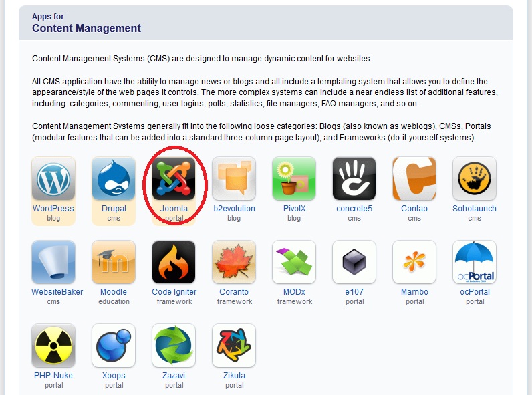Open the WebsiteBaker app icon
532x395 pixels.
[x=53, y=262]
